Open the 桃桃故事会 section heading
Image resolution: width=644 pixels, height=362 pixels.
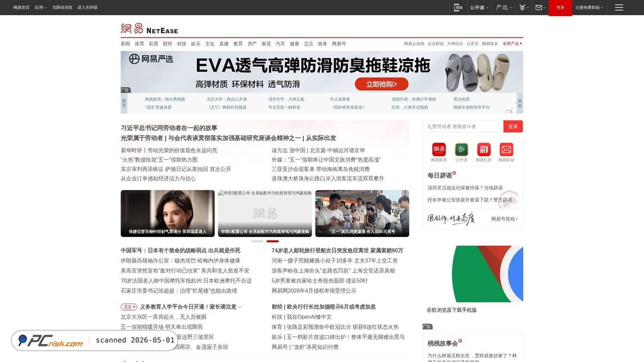(x=443, y=343)
